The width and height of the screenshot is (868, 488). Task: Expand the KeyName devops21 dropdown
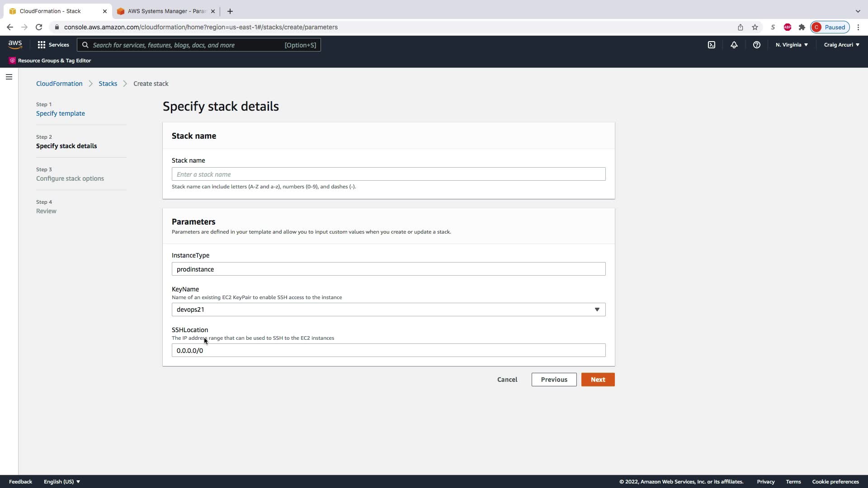(388, 310)
